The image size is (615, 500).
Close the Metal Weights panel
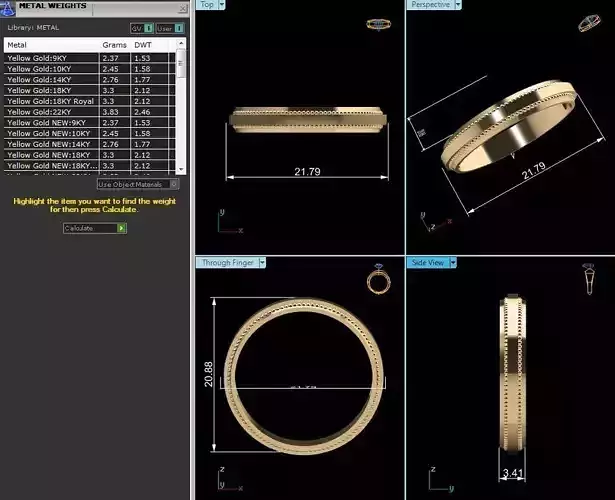[183, 8]
